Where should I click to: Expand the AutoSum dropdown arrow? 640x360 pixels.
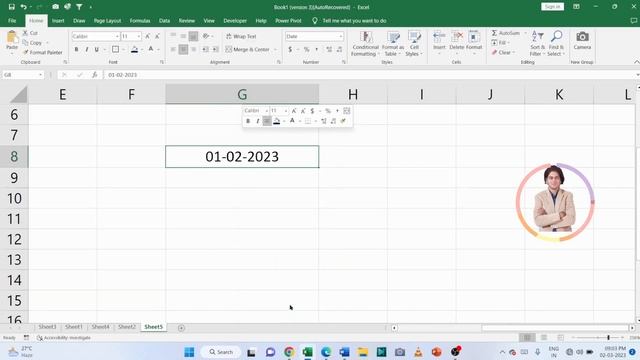pyautogui.click(x=525, y=33)
